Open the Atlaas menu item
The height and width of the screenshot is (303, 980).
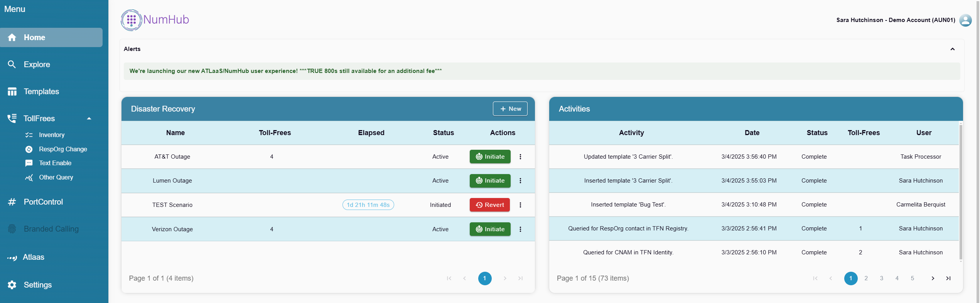[x=34, y=257]
